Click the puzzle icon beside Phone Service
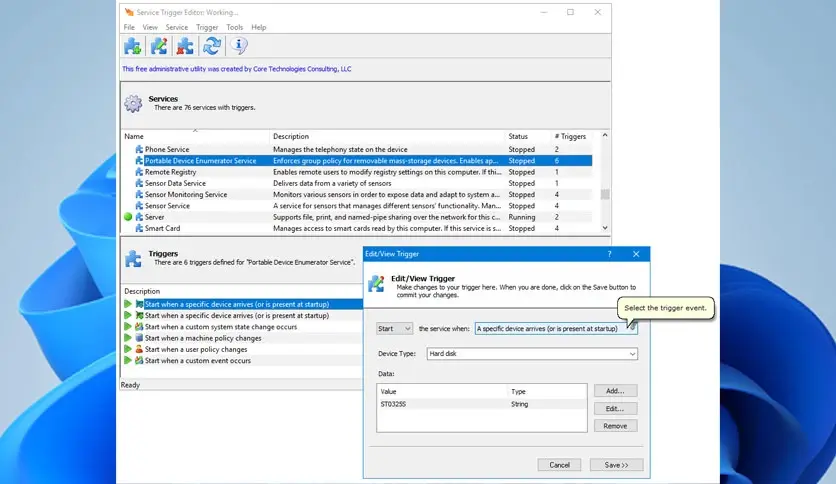The height and width of the screenshot is (484, 836). point(139,149)
